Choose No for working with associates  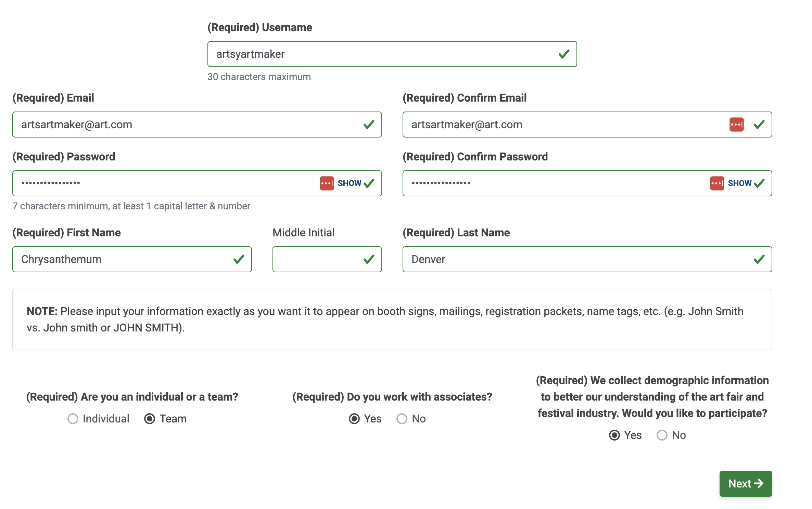(x=402, y=419)
